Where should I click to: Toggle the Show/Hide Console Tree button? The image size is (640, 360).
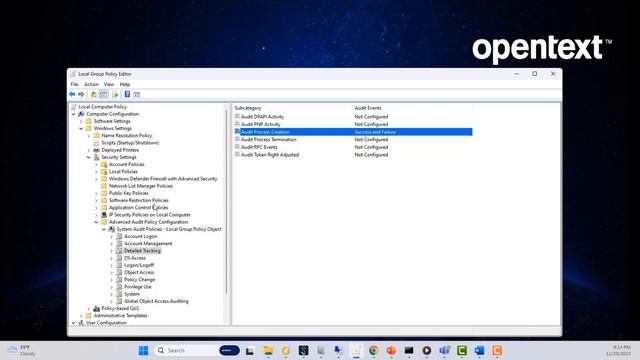click(103, 94)
